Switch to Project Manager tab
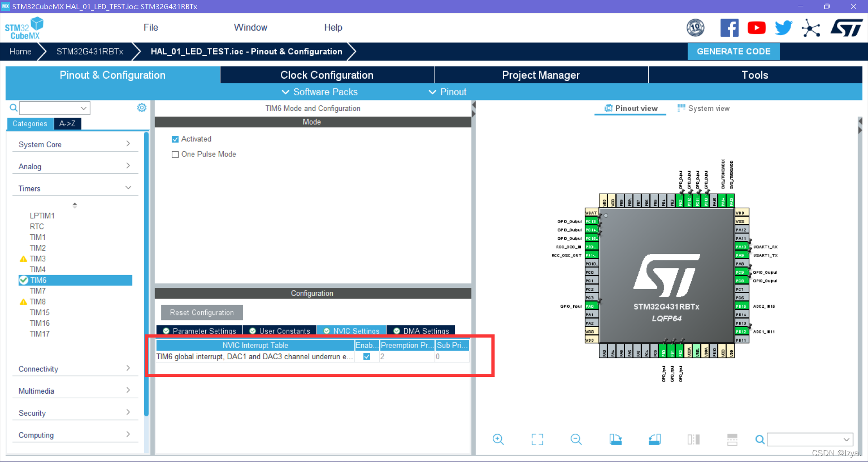 point(541,75)
